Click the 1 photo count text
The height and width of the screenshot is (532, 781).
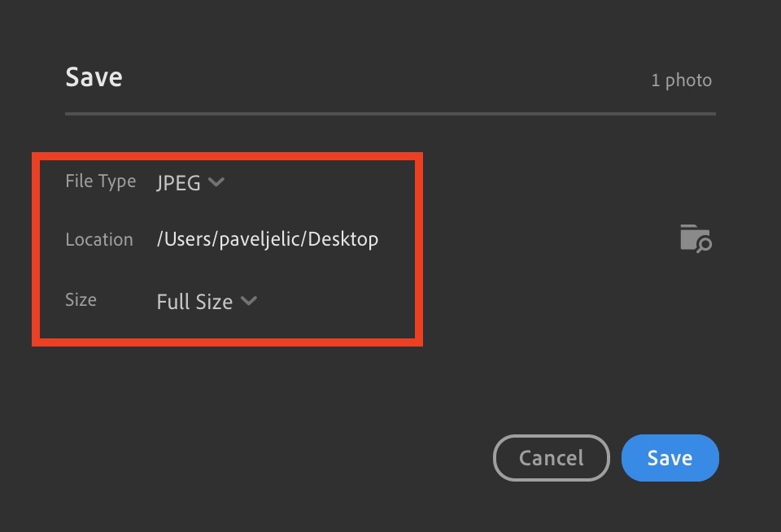click(681, 81)
